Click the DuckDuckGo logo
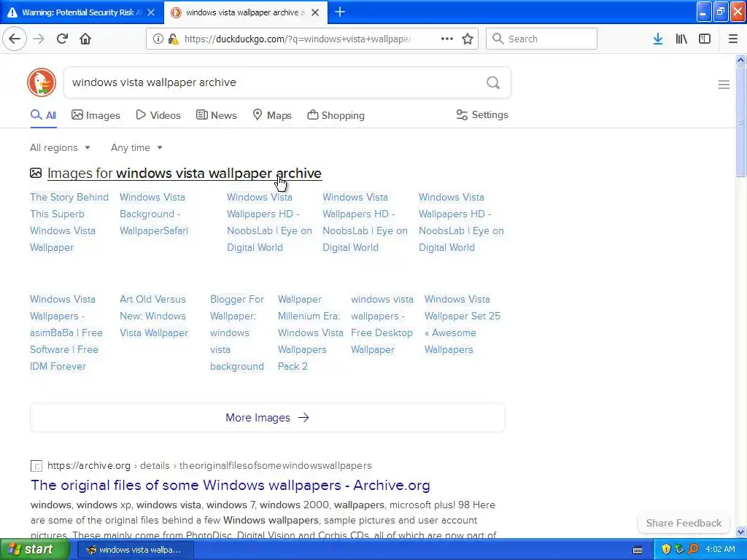 [x=42, y=82]
